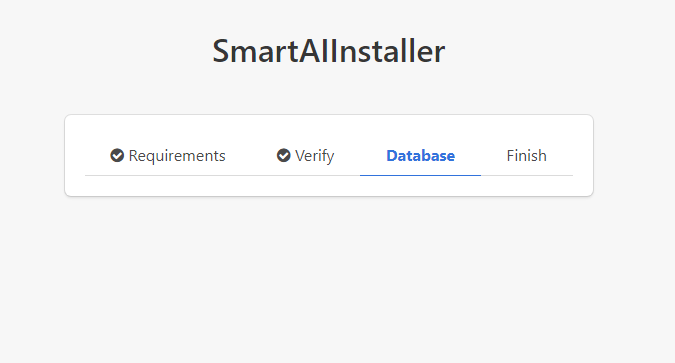Viewport: 675px width, 363px height.
Task: Click the bold blue Database text
Action: point(421,155)
